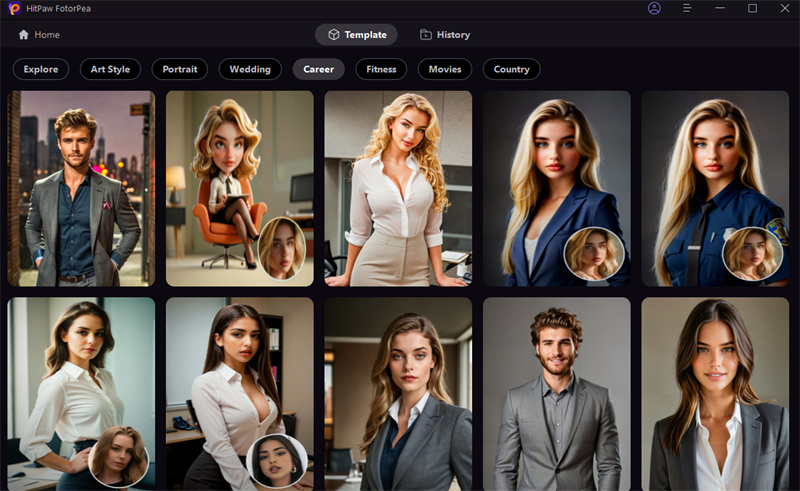Viewport: 800px width, 491px height.
Task: Close the FotorPea window
Action: [785, 8]
